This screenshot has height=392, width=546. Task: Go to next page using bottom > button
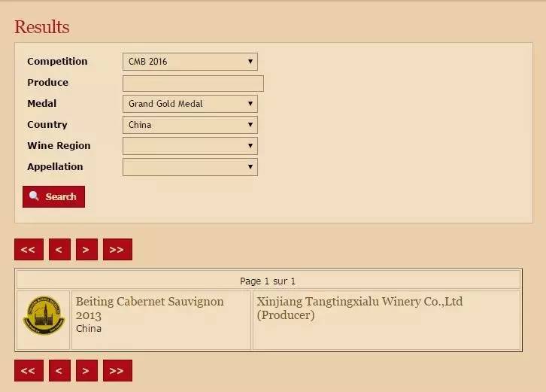[86, 371]
